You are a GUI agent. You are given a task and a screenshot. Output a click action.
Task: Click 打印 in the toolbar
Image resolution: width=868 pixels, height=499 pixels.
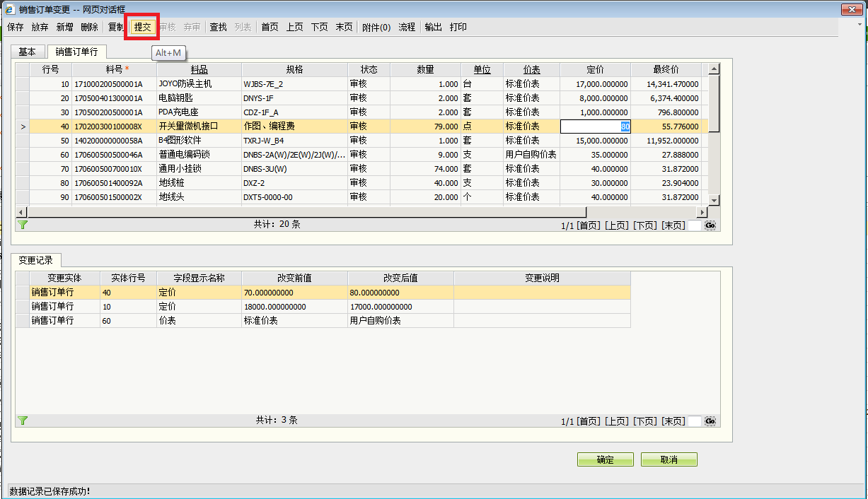click(458, 27)
